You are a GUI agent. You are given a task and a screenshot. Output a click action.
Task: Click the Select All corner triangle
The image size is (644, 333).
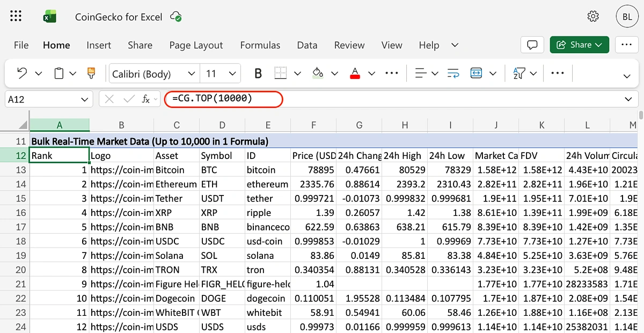[x=23, y=125]
